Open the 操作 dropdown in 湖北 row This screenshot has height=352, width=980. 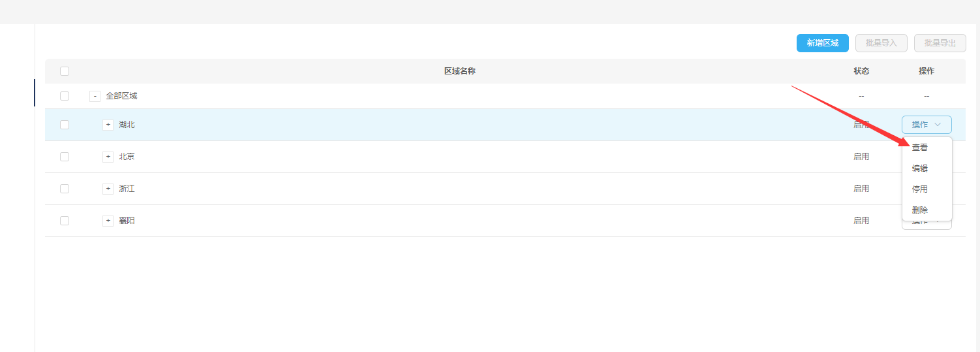pyautogui.click(x=926, y=125)
